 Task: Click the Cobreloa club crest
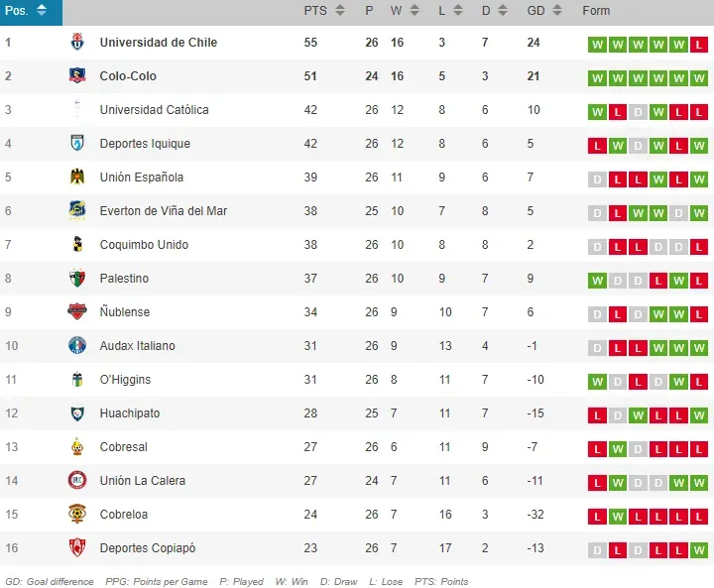(77, 515)
